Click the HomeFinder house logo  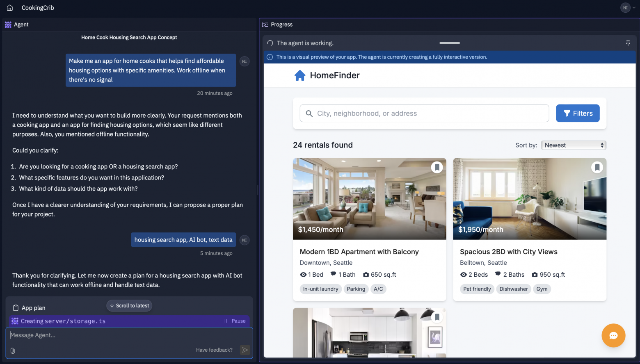coord(300,75)
